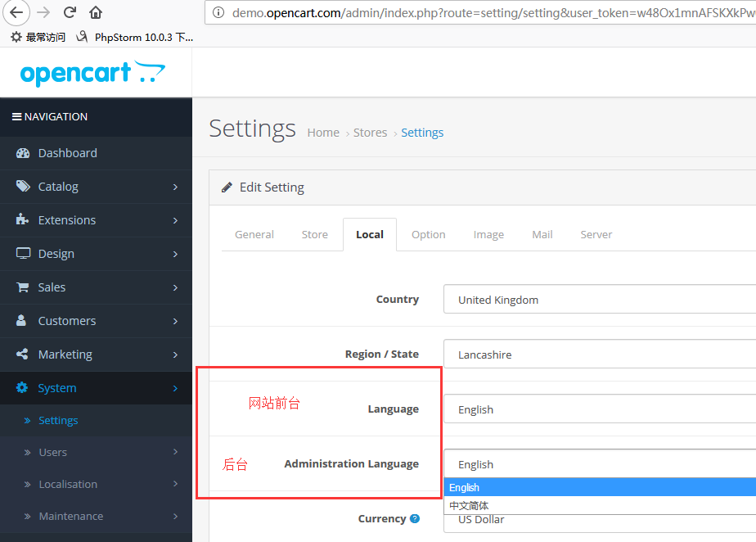Click the site info icon in address bar
This screenshot has width=756, height=542.
[x=218, y=12]
